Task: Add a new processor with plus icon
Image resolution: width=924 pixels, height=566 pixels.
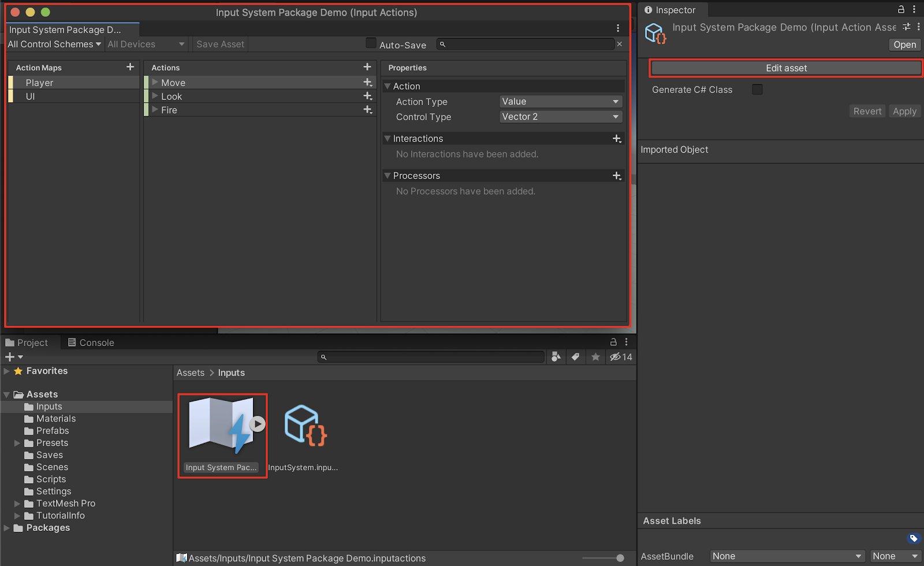Action: click(617, 176)
